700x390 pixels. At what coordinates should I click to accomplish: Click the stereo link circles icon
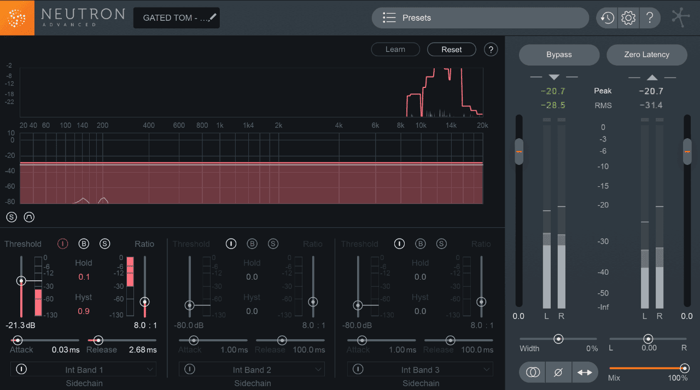coord(532,372)
